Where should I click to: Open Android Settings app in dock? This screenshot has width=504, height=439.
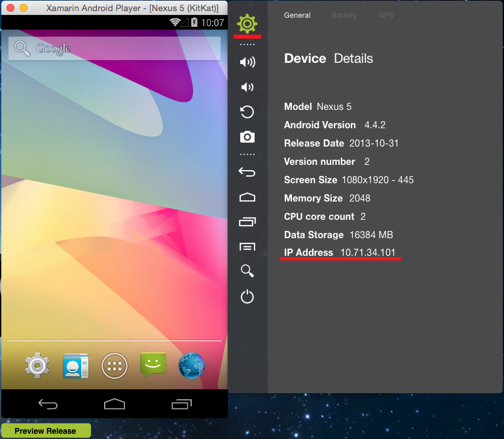37,366
